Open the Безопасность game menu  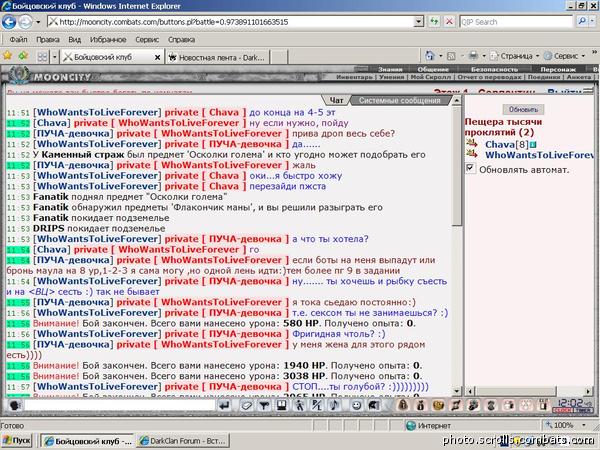(494, 69)
